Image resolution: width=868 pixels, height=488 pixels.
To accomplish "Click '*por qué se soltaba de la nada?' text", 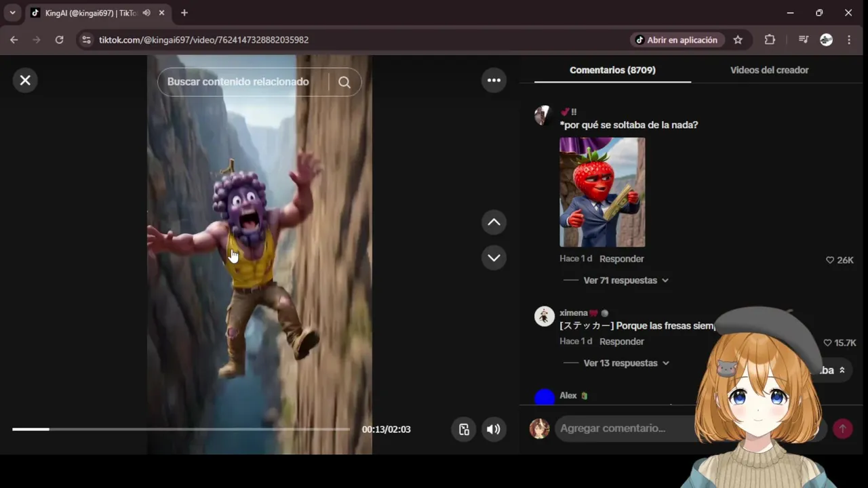I will pyautogui.click(x=629, y=125).
